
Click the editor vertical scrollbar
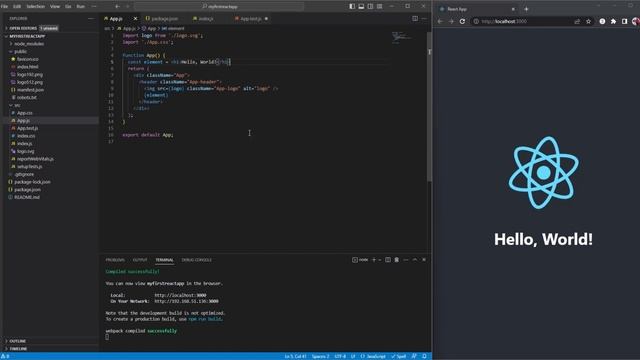click(x=429, y=107)
